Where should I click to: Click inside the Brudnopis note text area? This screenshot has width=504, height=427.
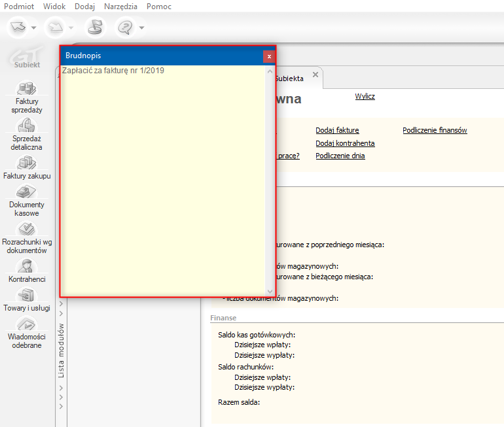point(163,181)
